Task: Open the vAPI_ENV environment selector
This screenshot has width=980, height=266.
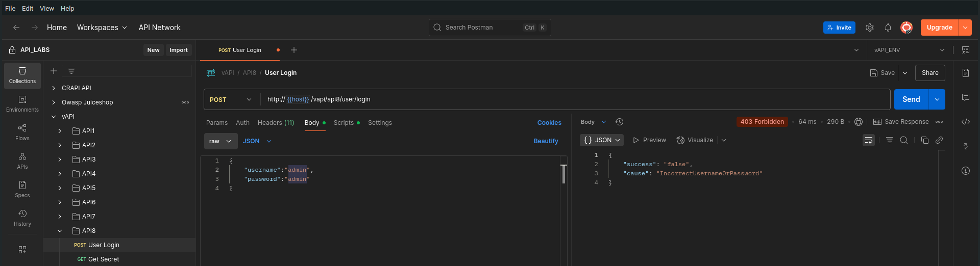Action: click(909, 50)
